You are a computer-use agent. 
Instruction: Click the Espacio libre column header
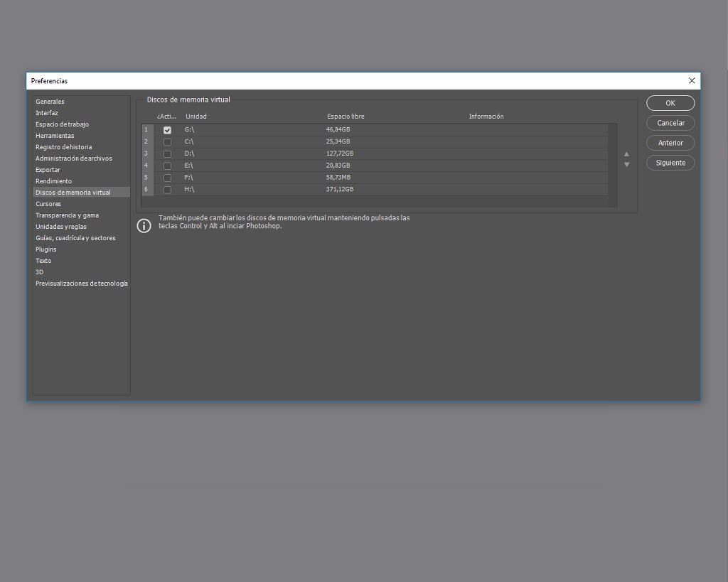(346, 117)
